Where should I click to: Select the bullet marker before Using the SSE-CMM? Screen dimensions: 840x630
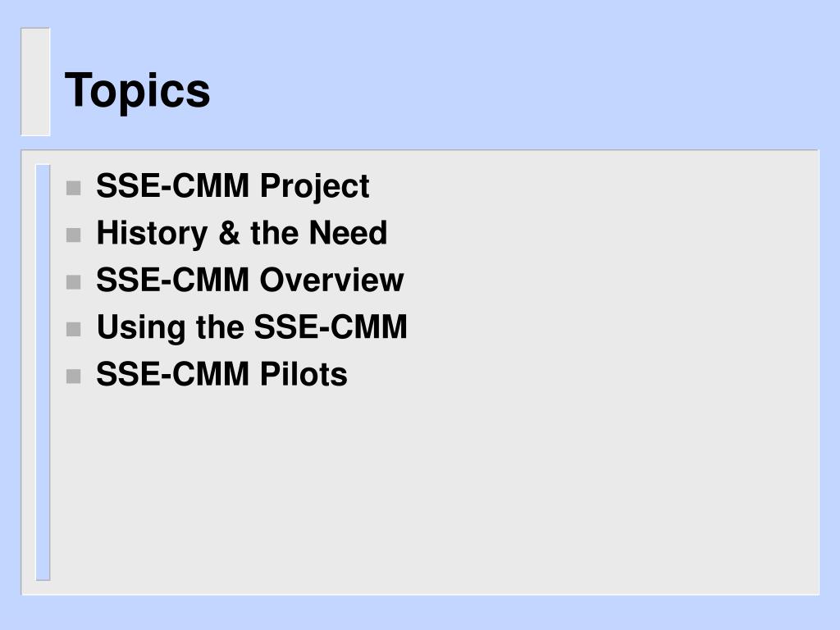point(73,329)
